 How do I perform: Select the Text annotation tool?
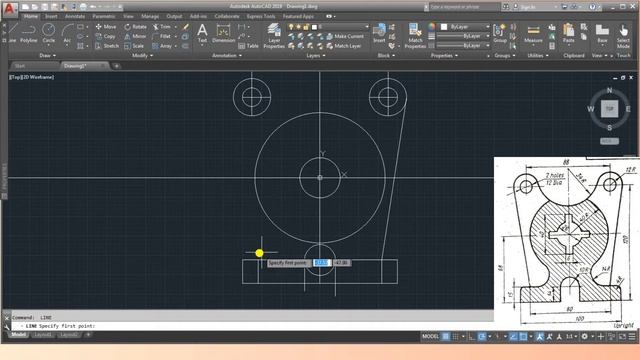202,33
